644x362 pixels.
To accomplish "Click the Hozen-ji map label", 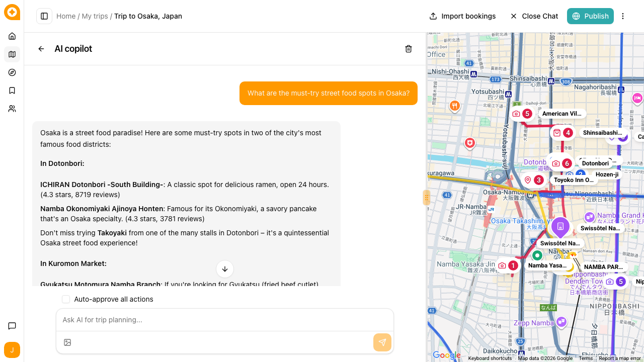I will click(607, 174).
